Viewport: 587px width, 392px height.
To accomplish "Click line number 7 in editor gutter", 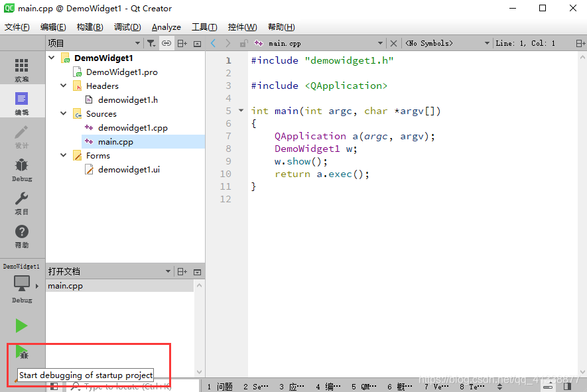I will click(228, 136).
